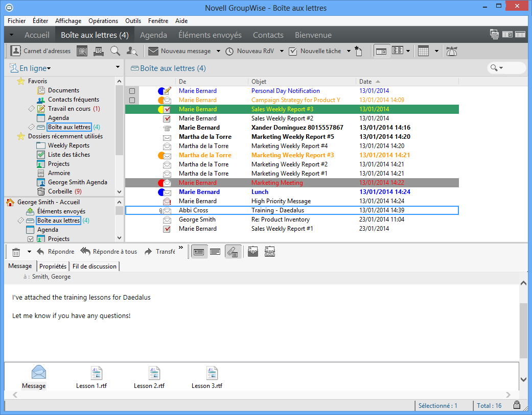Check the box for Campaign Strategy for Product Y
The image size is (532, 415).
point(132,100)
